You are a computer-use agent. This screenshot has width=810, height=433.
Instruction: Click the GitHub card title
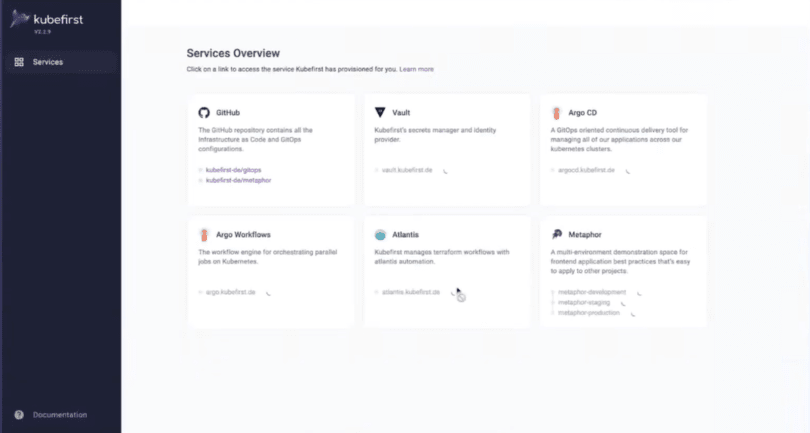(x=228, y=113)
